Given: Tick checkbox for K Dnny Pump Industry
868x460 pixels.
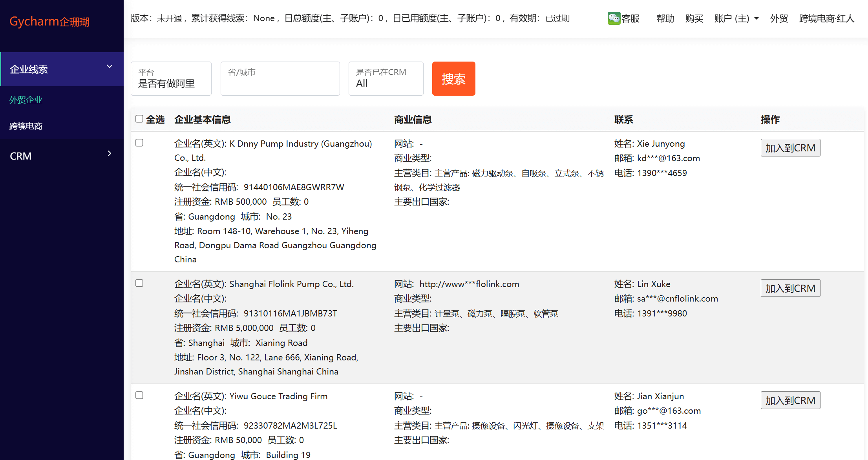Looking at the screenshot, I should pos(139,143).
